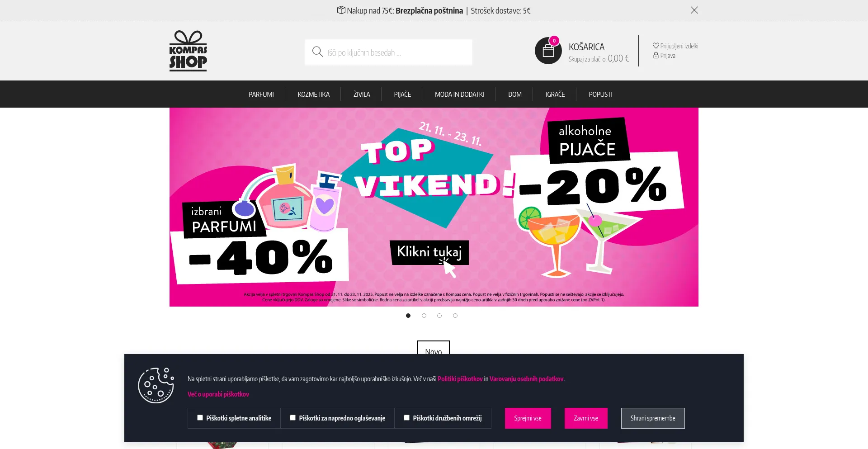Dismiss the free shipping notice bar
Image resolution: width=868 pixels, height=449 pixels.
[694, 10]
